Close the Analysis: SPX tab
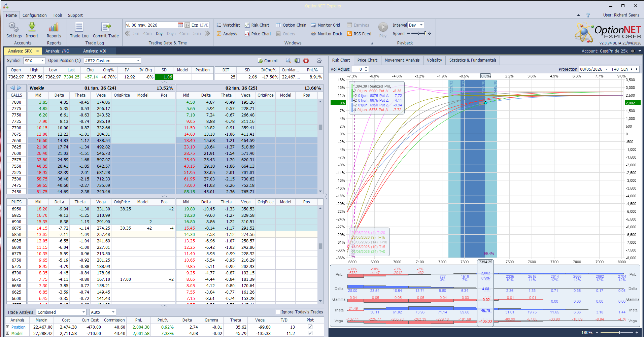This screenshot has height=337, width=644. coord(37,51)
